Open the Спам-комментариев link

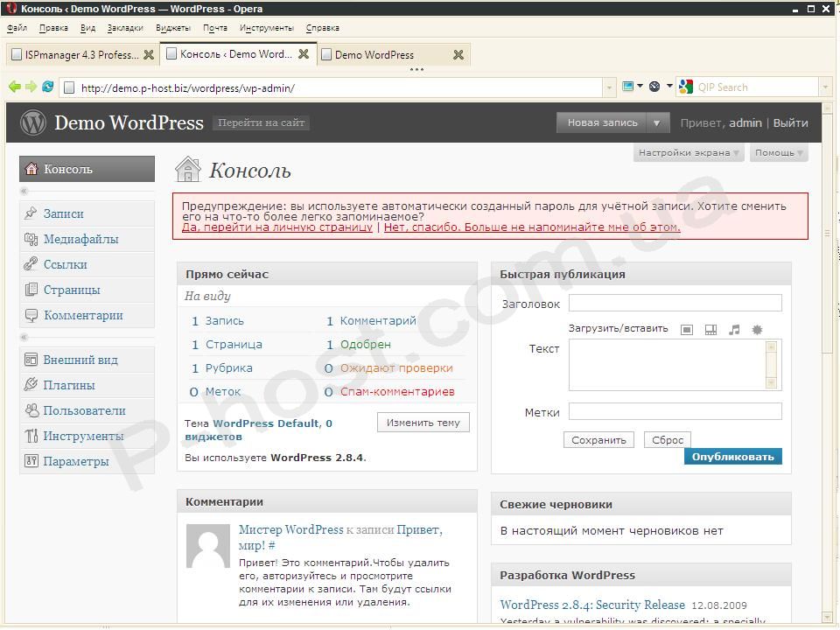pos(397,392)
